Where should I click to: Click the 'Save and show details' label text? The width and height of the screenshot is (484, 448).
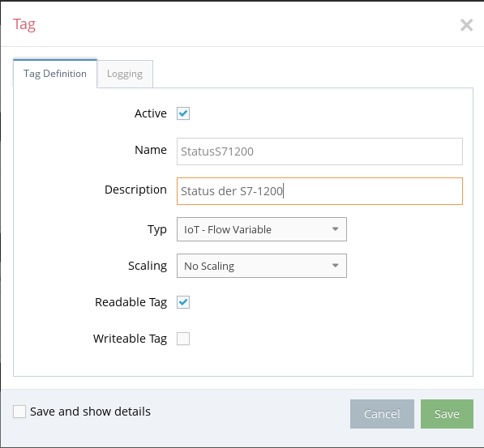click(90, 412)
